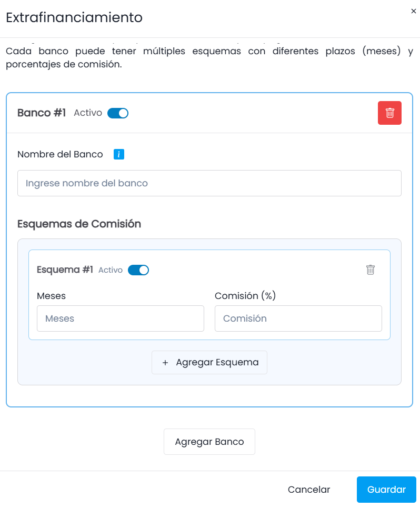Click the Extrafinanciamiento dialog title
This screenshot has width=420, height=508.
click(x=74, y=17)
